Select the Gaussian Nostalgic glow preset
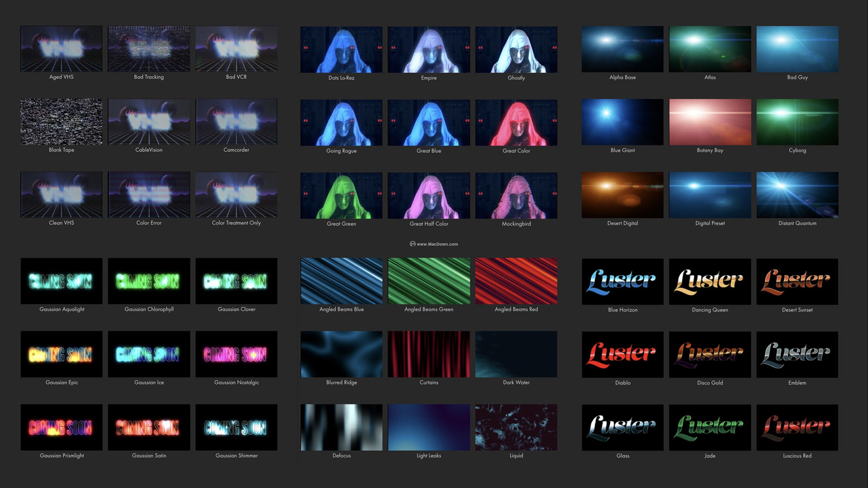Image resolution: width=868 pixels, height=488 pixels. pos(236,354)
